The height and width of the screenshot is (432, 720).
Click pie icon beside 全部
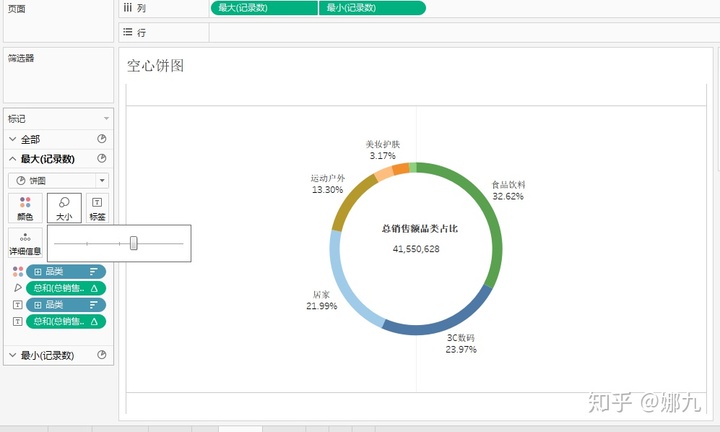[x=101, y=139]
